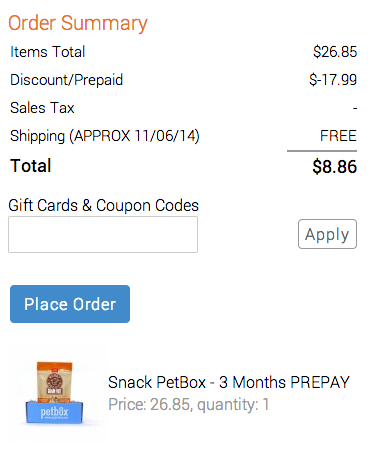Select the $-17.99 discount amount
376x451 pixels.
[x=333, y=80]
